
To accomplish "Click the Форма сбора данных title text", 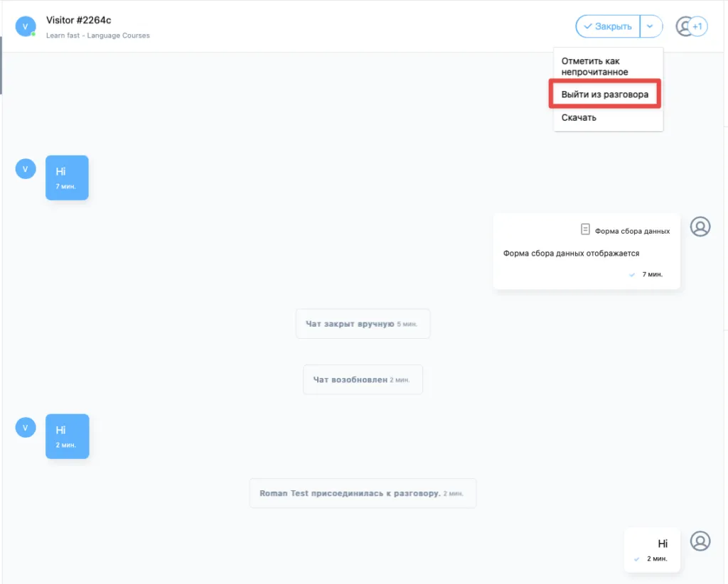I will (632, 231).
